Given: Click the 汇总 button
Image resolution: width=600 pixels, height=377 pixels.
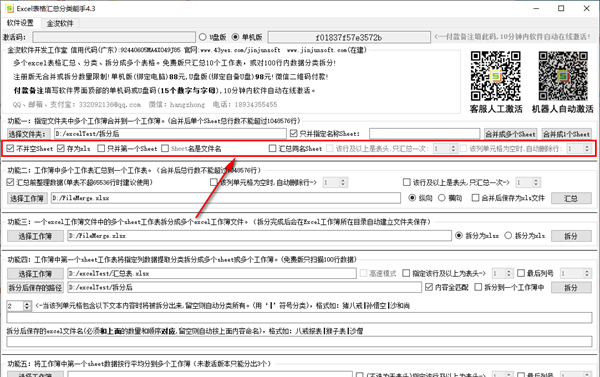Looking at the screenshot, I should (x=571, y=198).
